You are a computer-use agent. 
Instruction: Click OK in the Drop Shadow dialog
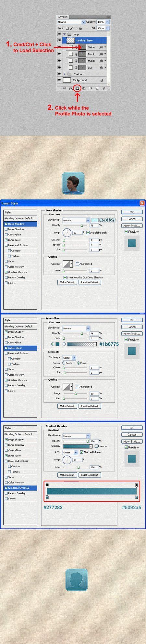pos(132,212)
